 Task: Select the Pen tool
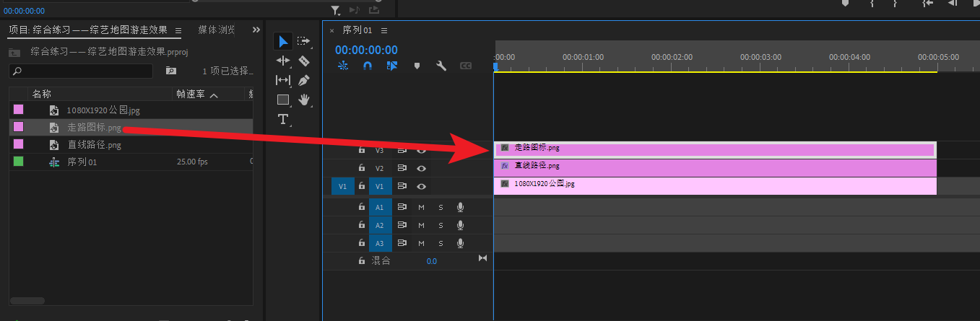(304, 80)
